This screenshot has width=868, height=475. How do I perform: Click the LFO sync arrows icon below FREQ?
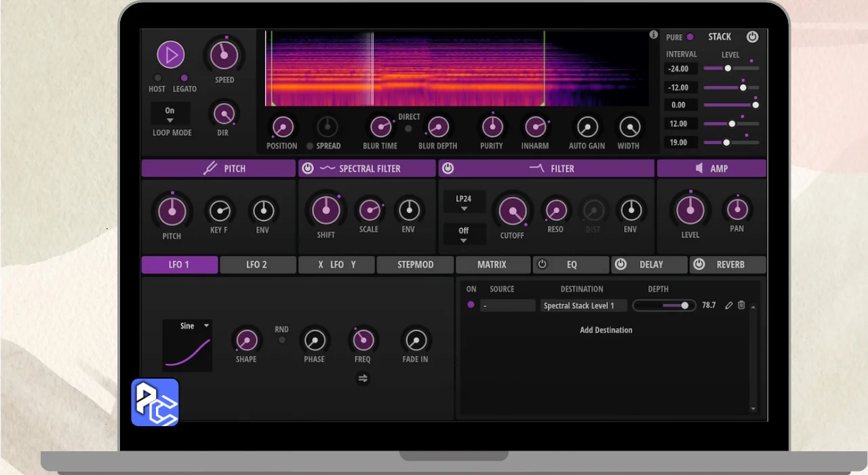(363, 379)
